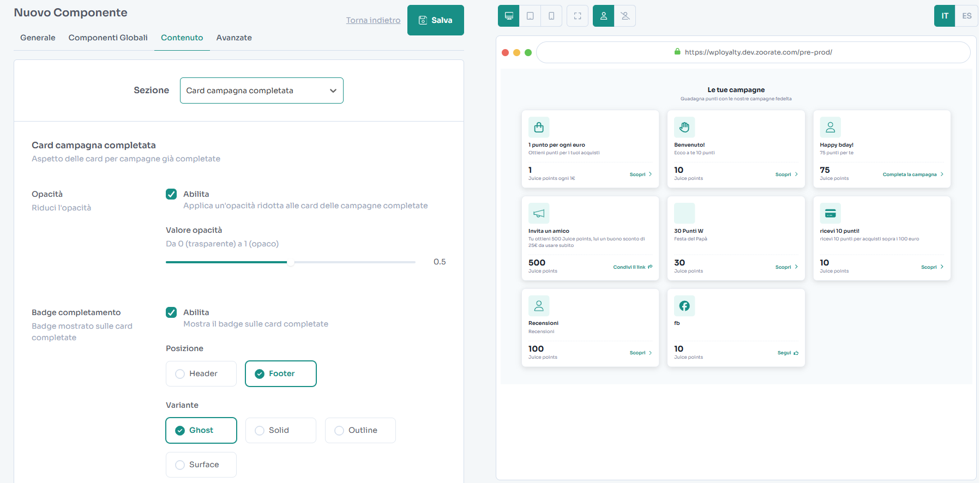Select the Header position option
This screenshot has width=980, height=483.
[201, 373]
